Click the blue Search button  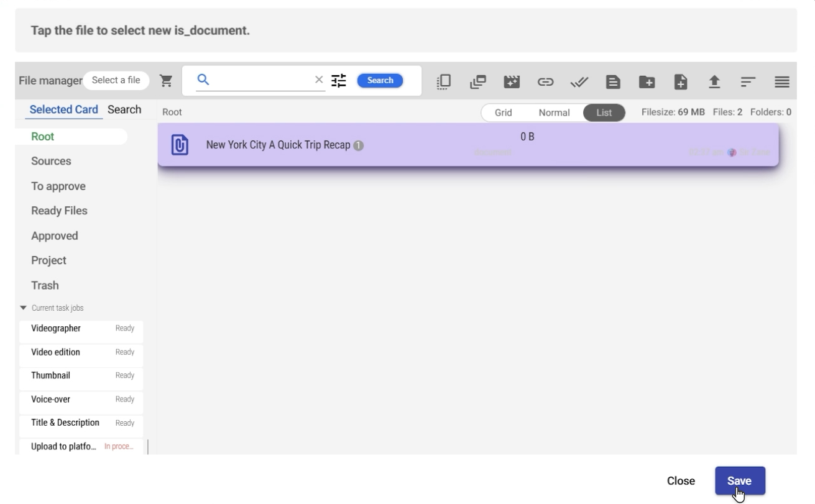(380, 80)
